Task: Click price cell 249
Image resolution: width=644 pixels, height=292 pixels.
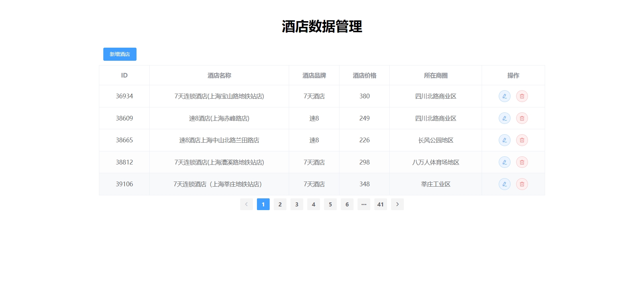Action: point(365,118)
